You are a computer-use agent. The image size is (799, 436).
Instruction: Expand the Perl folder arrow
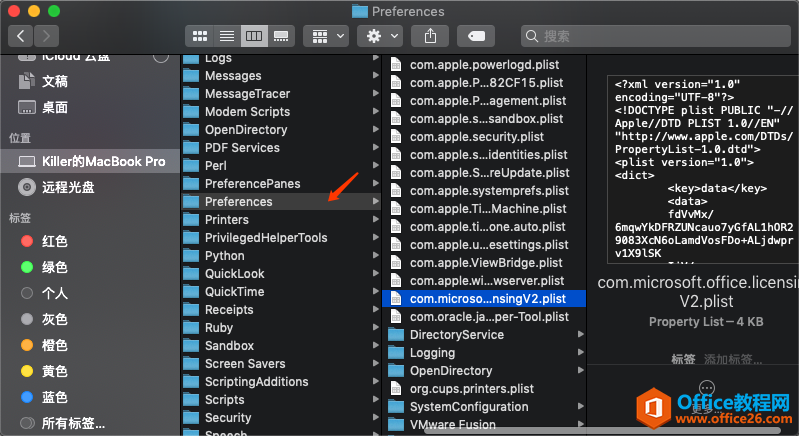tap(376, 165)
